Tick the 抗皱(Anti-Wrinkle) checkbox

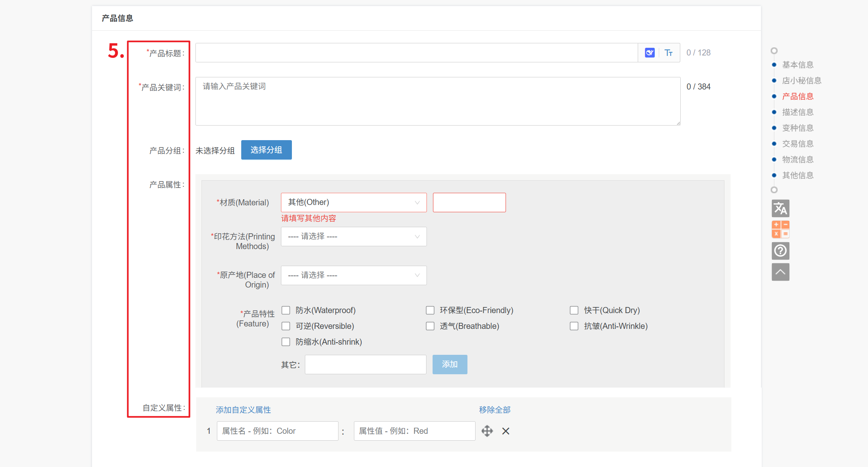click(574, 326)
